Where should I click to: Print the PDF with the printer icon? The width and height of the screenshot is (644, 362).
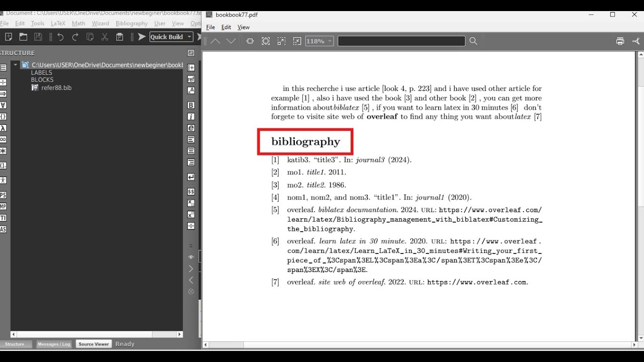click(x=620, y=41)
